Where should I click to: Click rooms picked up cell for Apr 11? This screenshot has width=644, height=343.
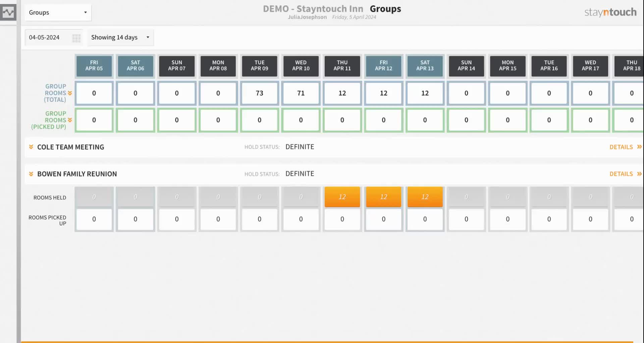(x=342, y=219)
